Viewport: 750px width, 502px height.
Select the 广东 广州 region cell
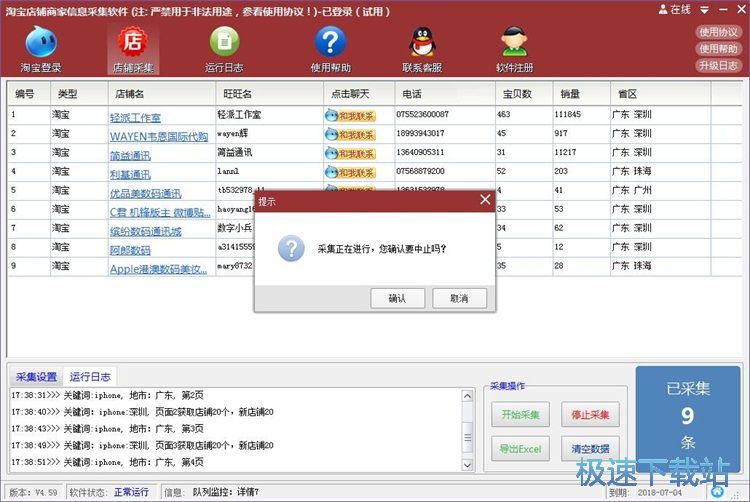click(661, 190)
